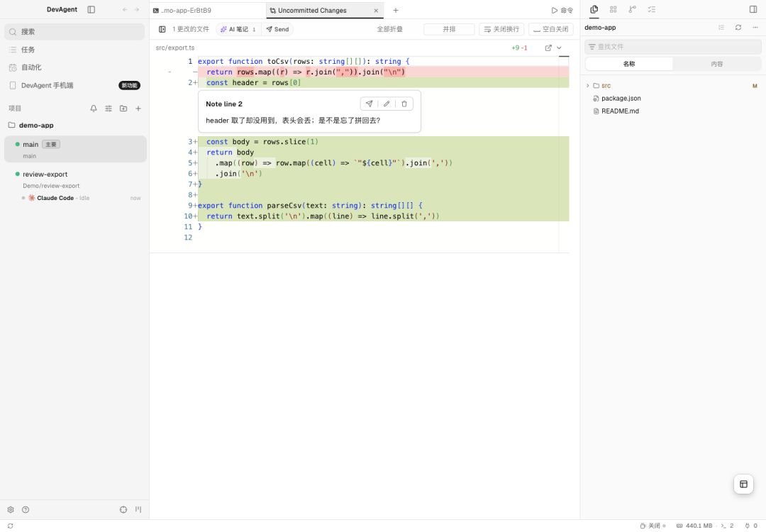Send the line 2 note to the agent
The width and height of the screenshot is (766, 532).
tap(370, 104)
